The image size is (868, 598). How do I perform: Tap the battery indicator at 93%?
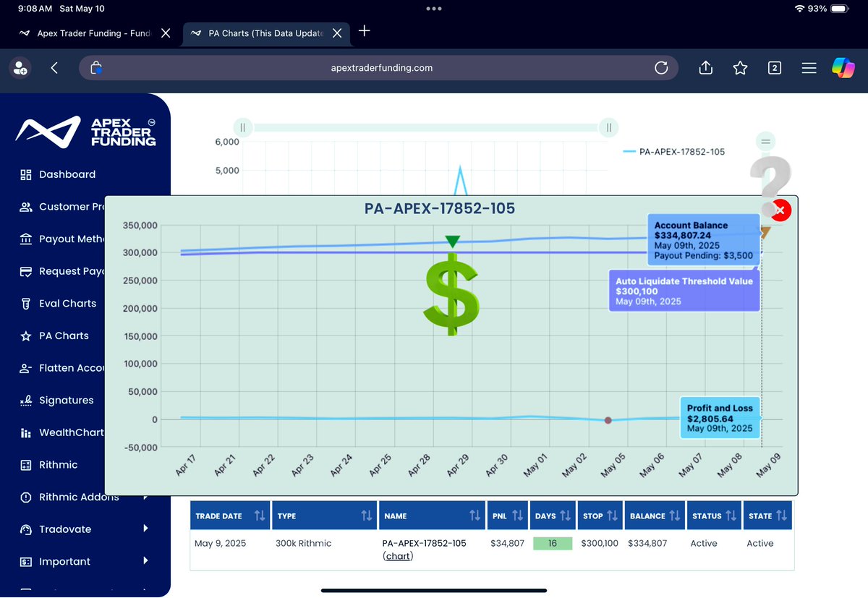tap(839, 9)
